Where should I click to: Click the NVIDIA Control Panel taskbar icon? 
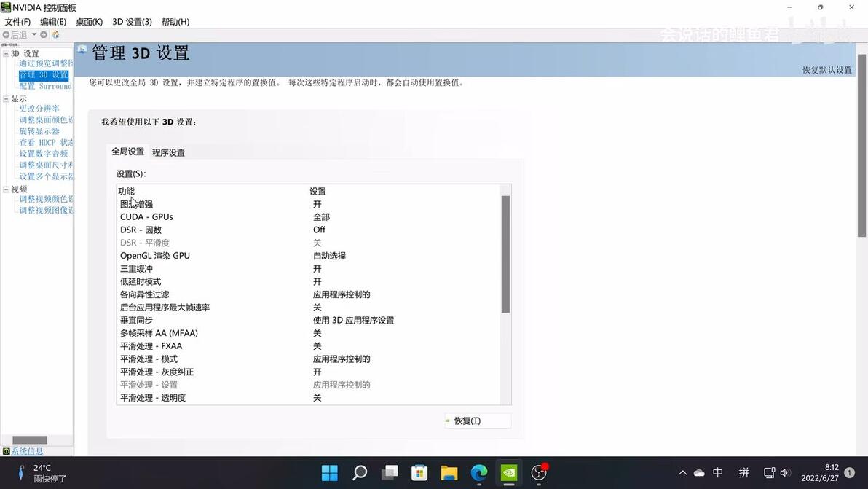(509, 472)
